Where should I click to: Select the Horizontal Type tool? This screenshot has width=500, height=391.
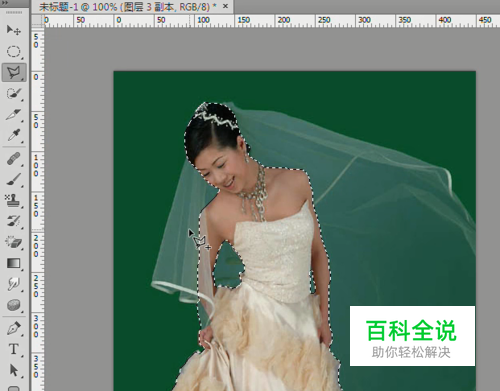(x=14, y=349)
